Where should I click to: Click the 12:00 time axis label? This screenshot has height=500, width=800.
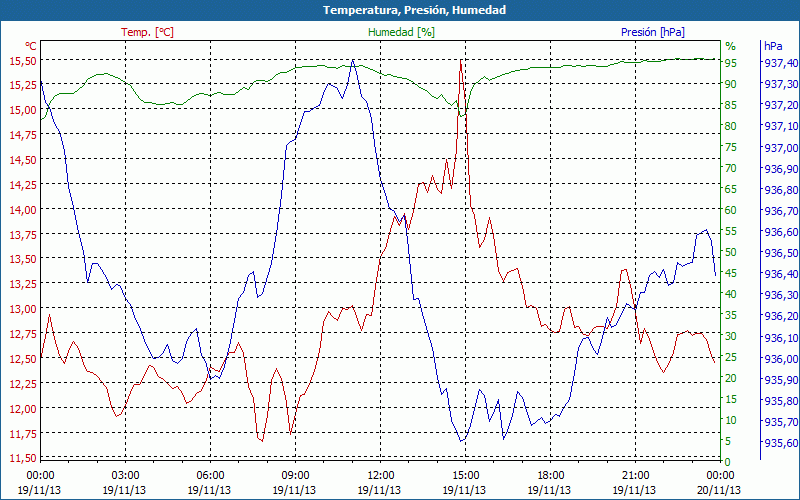coord(381,476)
